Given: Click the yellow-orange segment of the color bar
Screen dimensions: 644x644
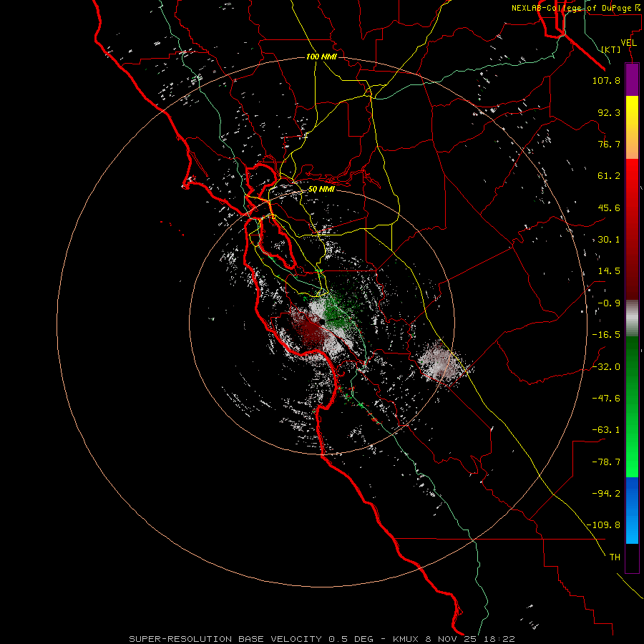Looking at the screenshot, I should (632, 127).
